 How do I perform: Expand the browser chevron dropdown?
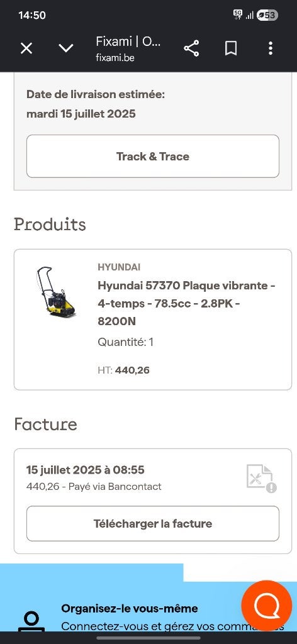point(65,48)
